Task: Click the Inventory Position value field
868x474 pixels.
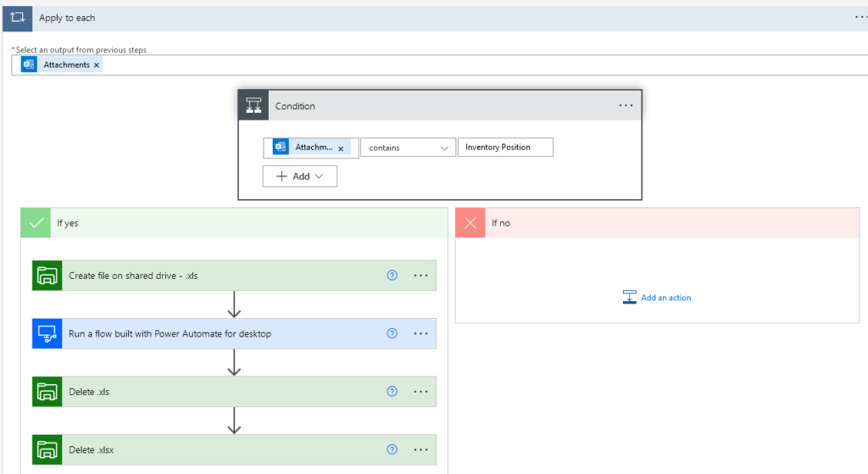Action: pos(505,148)
